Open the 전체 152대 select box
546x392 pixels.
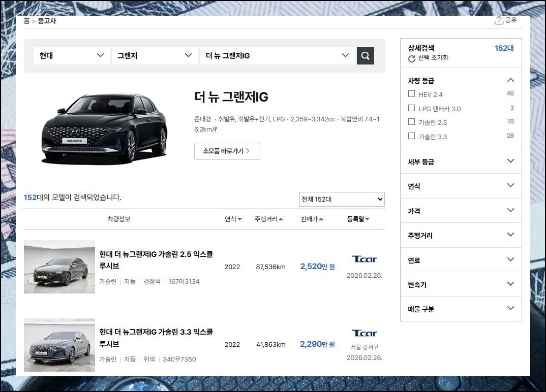click(342, 200)
